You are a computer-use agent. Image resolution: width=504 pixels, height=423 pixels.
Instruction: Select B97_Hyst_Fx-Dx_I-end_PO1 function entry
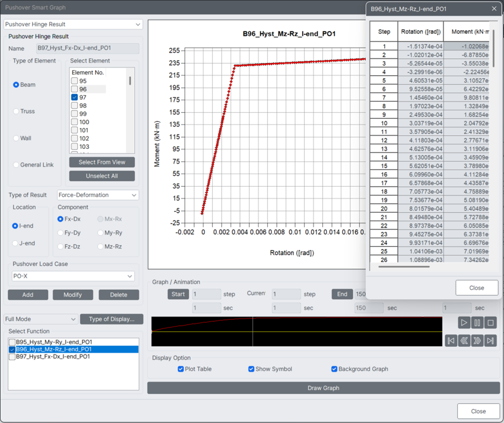click(53, 356)
